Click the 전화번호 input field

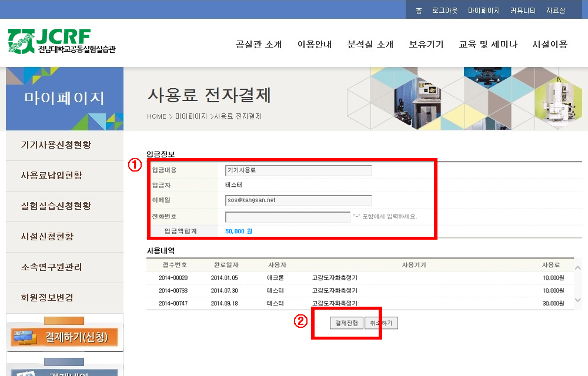(288, 217)
